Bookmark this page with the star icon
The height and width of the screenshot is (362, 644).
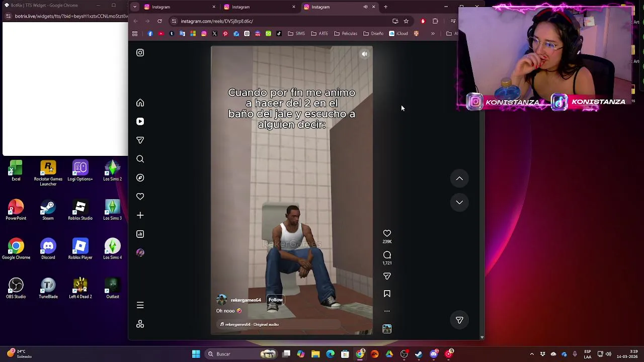click(x=406, y=21)
